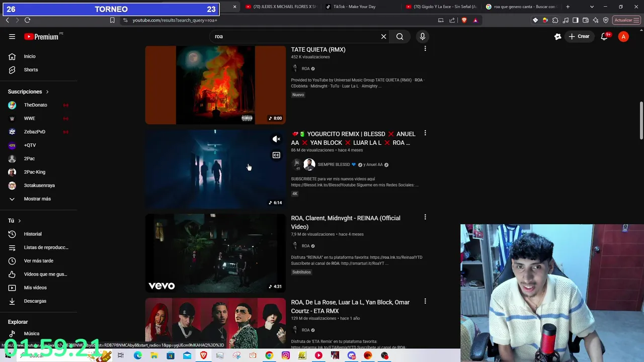Click the Brave Shields lion icon
The height and width of the screenshot is (362, 644).
(x=464, y=20)
